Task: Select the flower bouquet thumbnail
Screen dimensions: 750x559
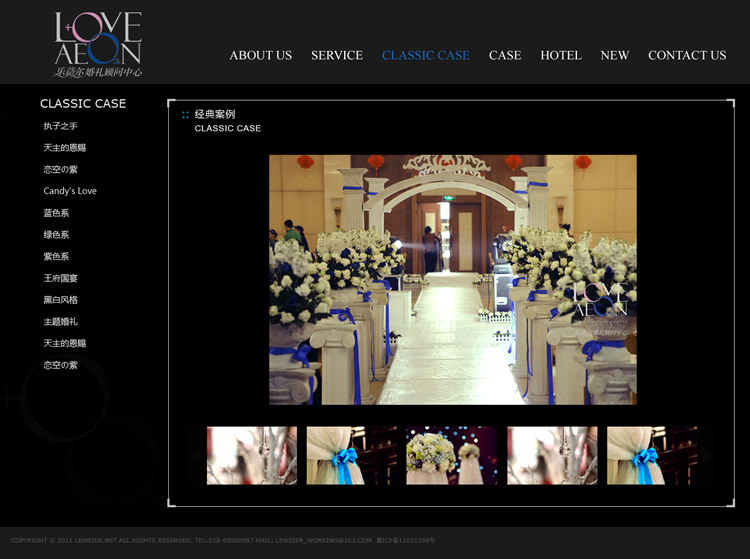Action: [451, 456]
